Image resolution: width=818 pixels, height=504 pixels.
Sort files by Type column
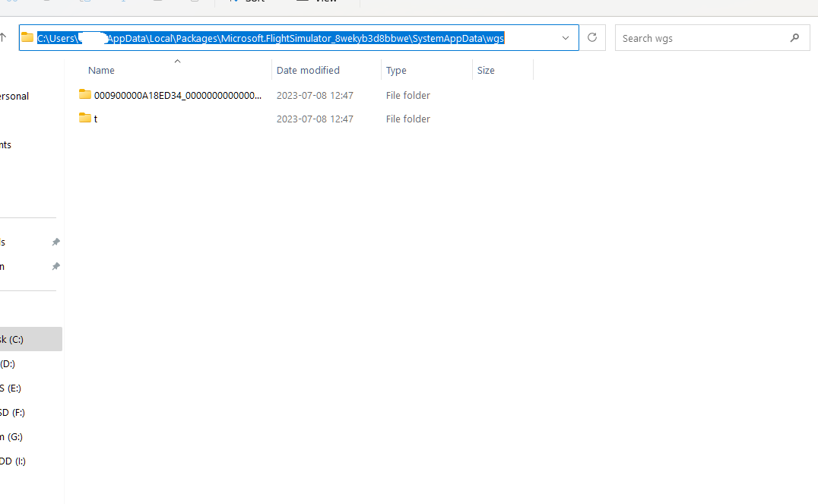[x=396, y=70]
